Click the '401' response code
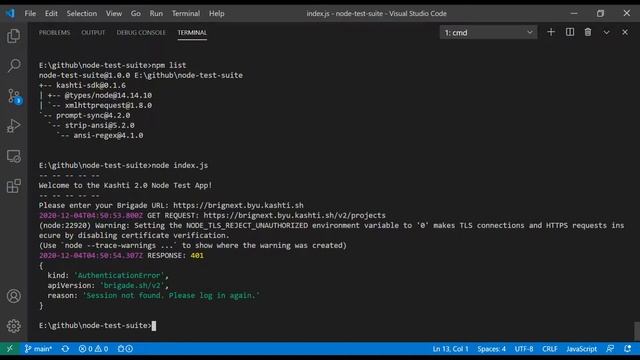This screenshot has height=360, width=640. 197,256
